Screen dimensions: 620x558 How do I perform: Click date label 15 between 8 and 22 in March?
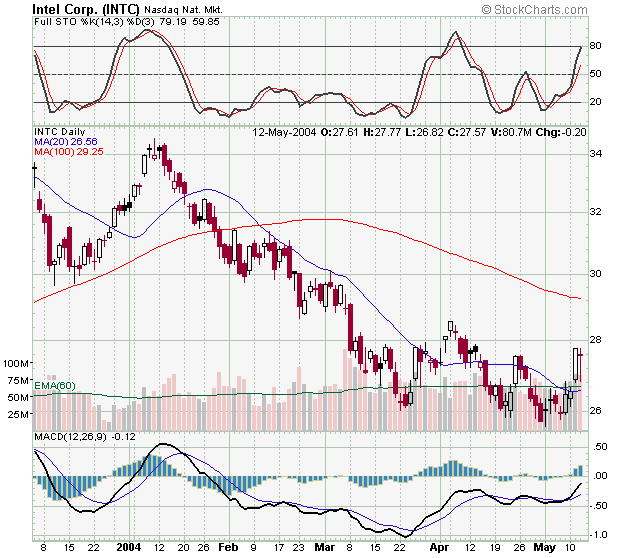[374, 547]
